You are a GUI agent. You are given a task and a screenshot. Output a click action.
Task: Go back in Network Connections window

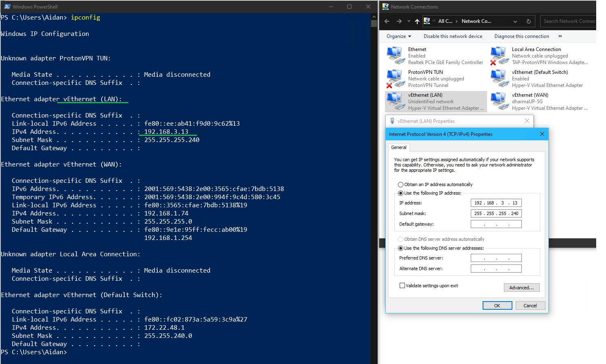point(387,21)
